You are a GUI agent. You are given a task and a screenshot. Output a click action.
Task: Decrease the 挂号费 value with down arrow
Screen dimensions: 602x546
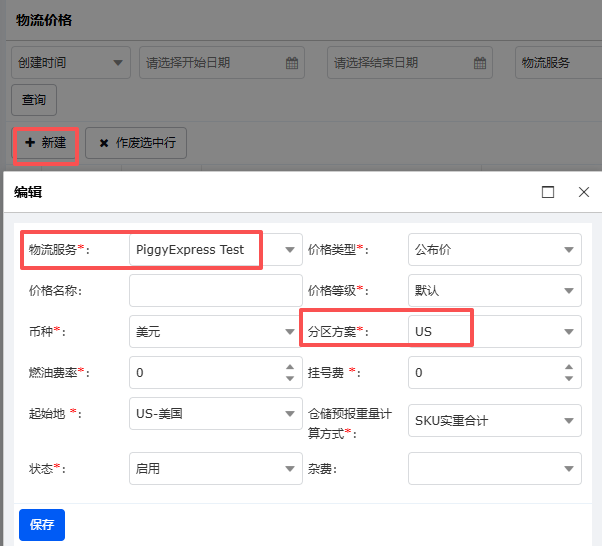pyautogui.click(x=569, y=379)
